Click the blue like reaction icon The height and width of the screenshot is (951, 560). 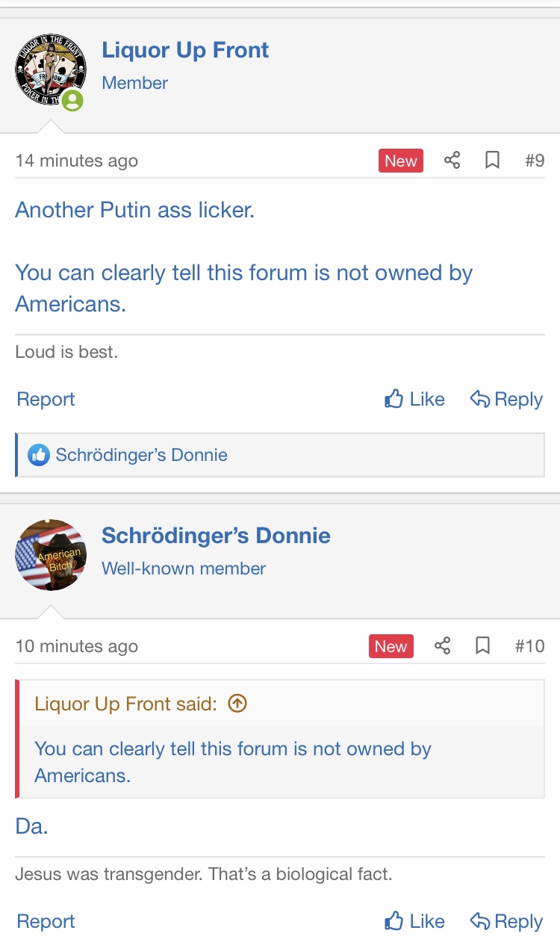tap(39, 455)
